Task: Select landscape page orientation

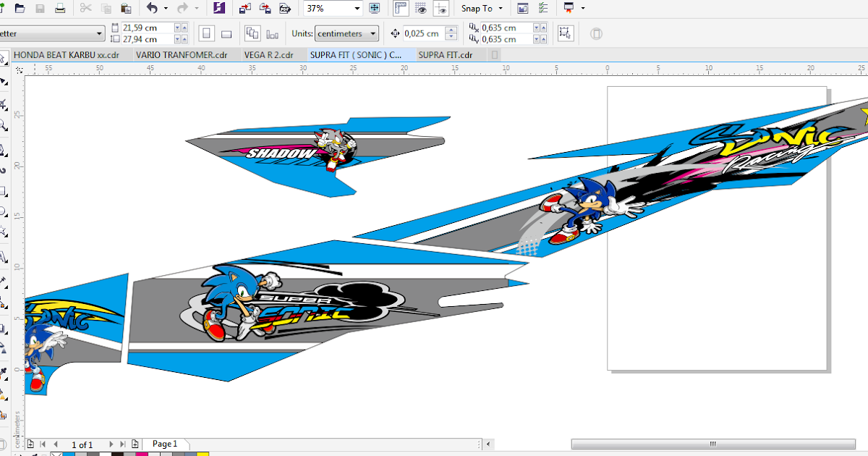Action: (226, 33)
